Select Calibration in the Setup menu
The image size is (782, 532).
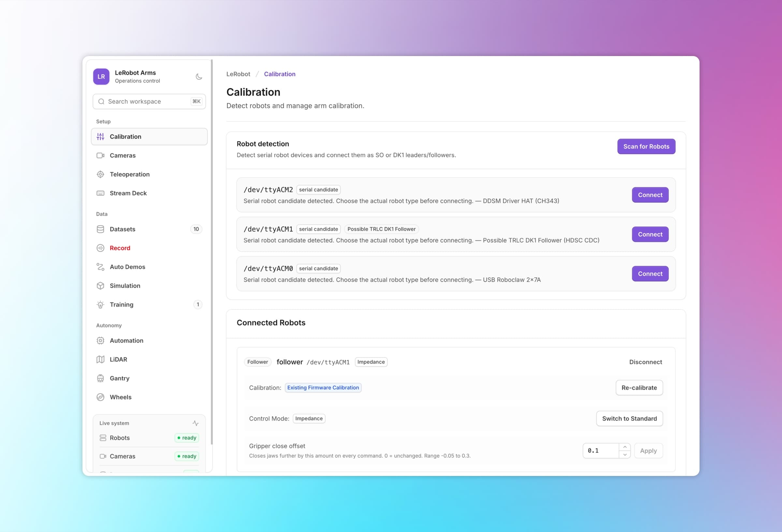click(x=149, y=137)
